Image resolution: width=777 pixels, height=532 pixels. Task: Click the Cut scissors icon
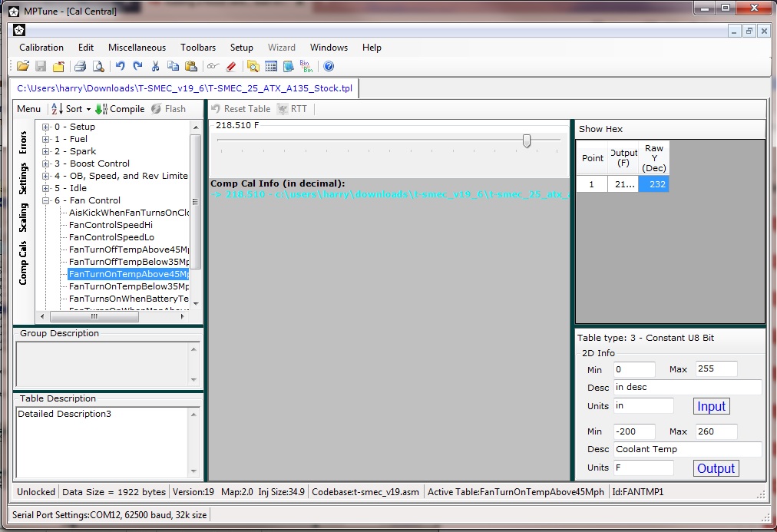pos(156,66)
